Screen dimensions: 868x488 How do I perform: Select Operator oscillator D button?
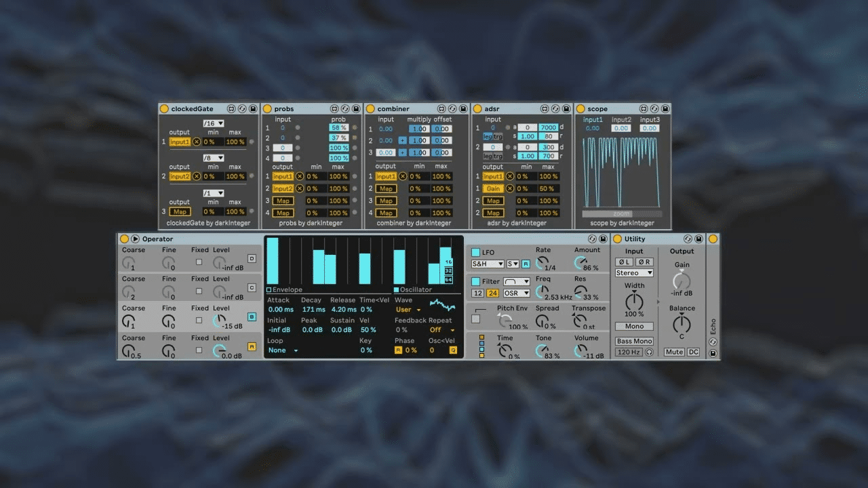252,258
